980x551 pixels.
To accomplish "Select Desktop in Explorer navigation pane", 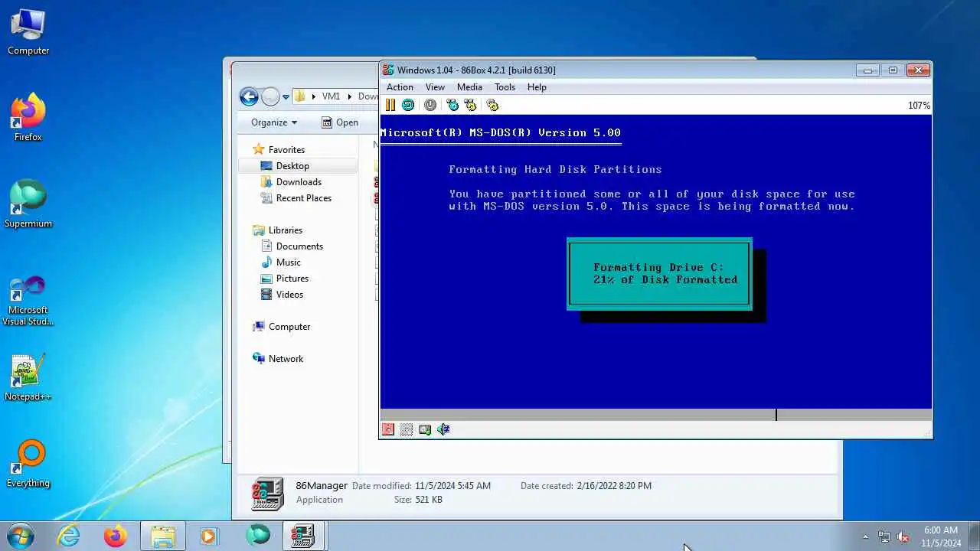I will click(x=292, y=166).
